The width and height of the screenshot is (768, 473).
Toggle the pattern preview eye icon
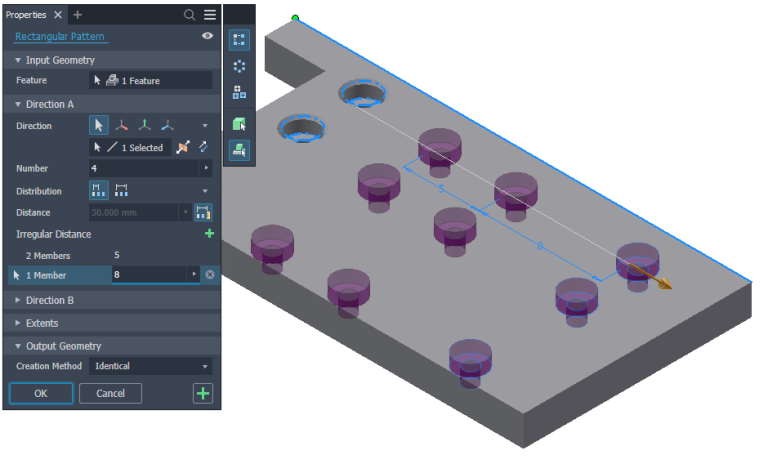(208, 36)
